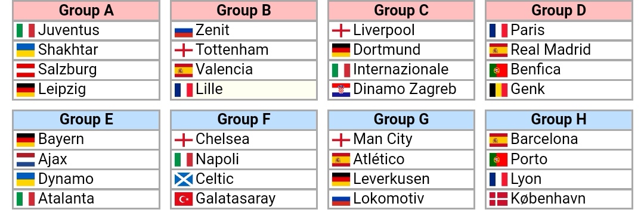644x222 pixels.
Task: Select the Group A header
Action: (x=86, y=11)
